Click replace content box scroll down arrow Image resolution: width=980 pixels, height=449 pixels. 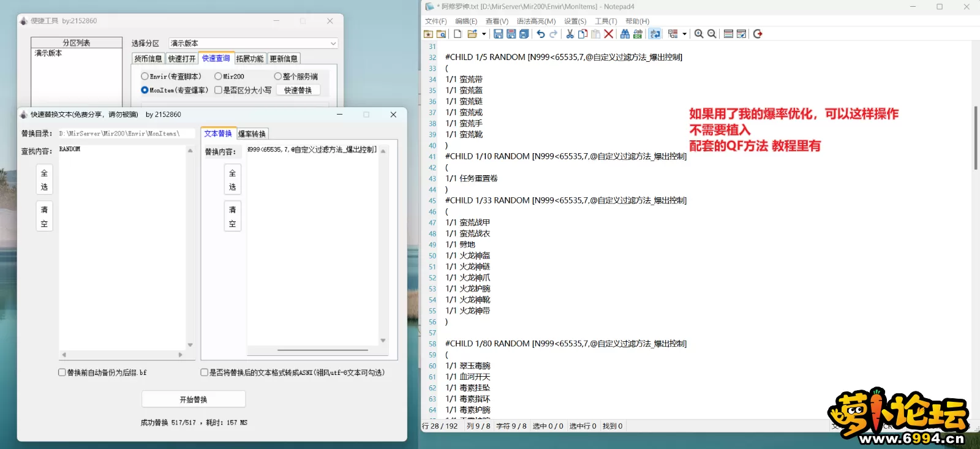(x=383, y=341)
